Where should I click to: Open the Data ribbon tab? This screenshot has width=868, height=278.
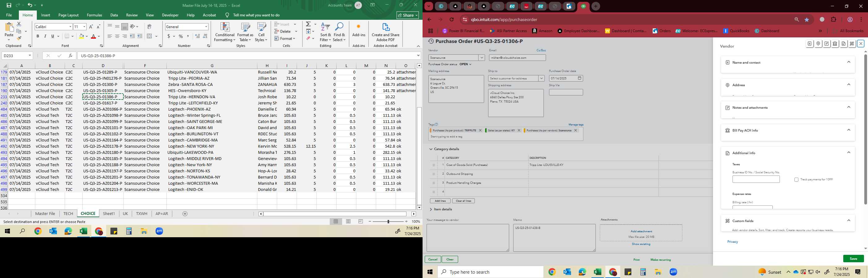(x=114, y=15)
